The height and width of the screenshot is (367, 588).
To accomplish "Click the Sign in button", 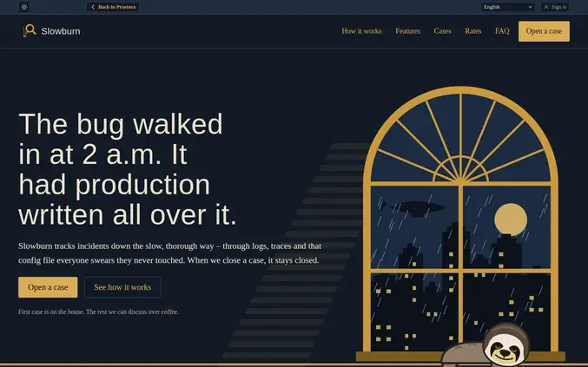I will click(555, 7).
